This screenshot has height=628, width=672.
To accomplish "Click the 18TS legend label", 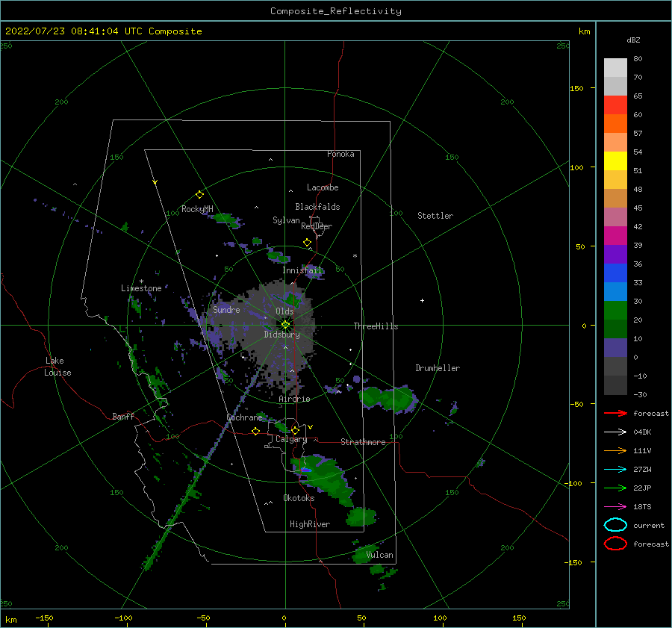I will pos(642,507).
